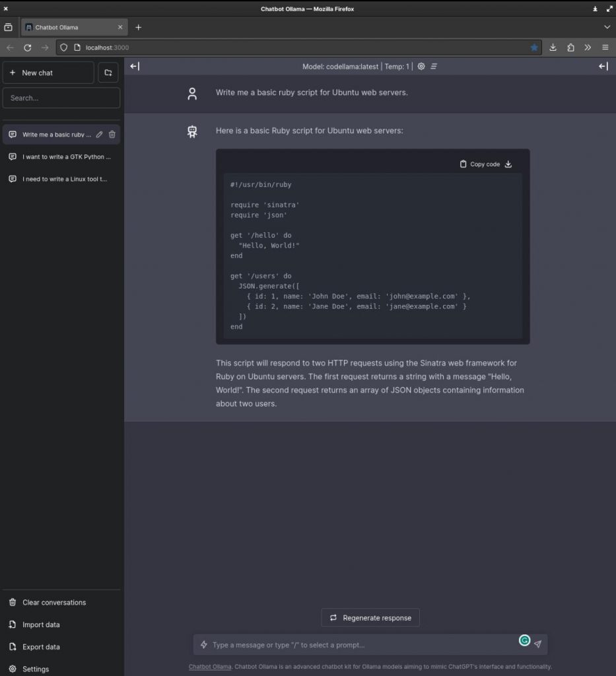Click Import data

(61, 625)
